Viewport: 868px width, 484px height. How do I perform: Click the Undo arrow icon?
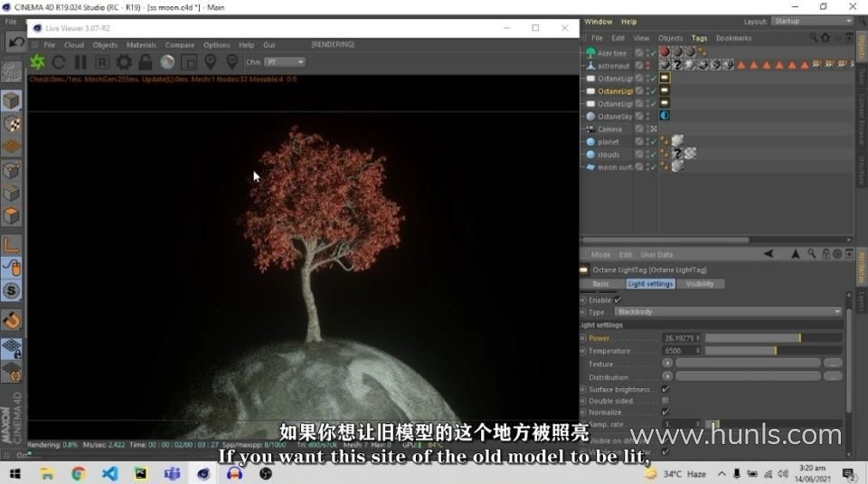[x=15, y=42]
